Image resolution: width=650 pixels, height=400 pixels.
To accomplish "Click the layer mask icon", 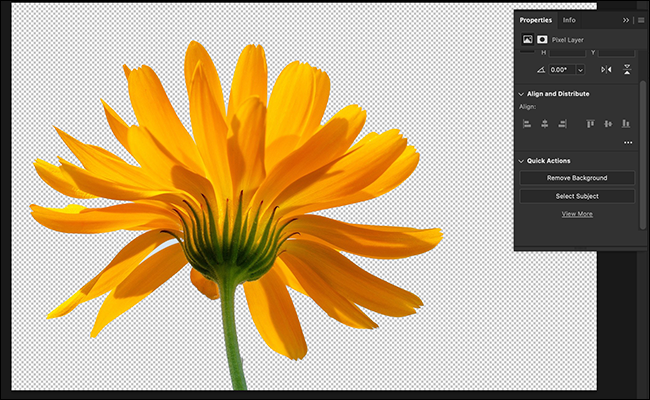I will (x=542, y=39).
